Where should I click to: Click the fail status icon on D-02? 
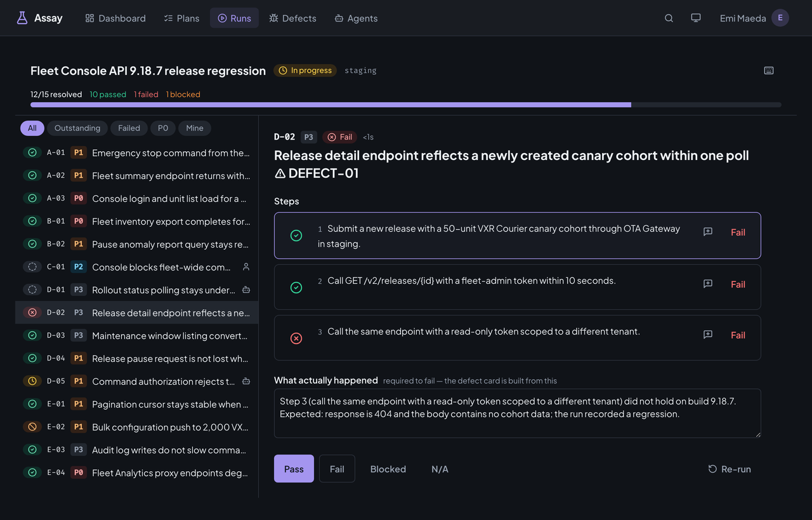coord(32,312)
